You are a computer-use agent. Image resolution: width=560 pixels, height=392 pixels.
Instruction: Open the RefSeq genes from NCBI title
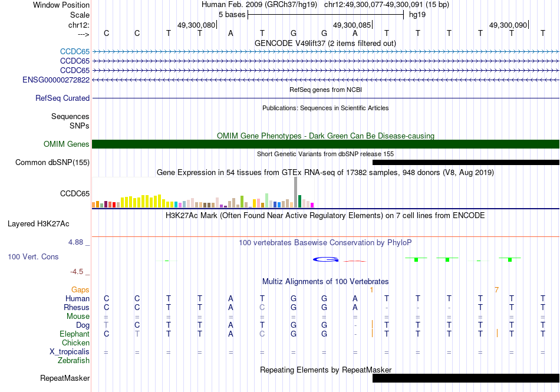325,90
